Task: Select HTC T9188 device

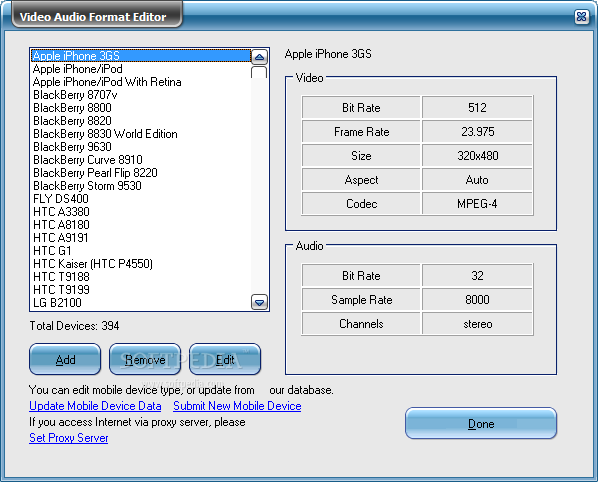Action: 141,276
